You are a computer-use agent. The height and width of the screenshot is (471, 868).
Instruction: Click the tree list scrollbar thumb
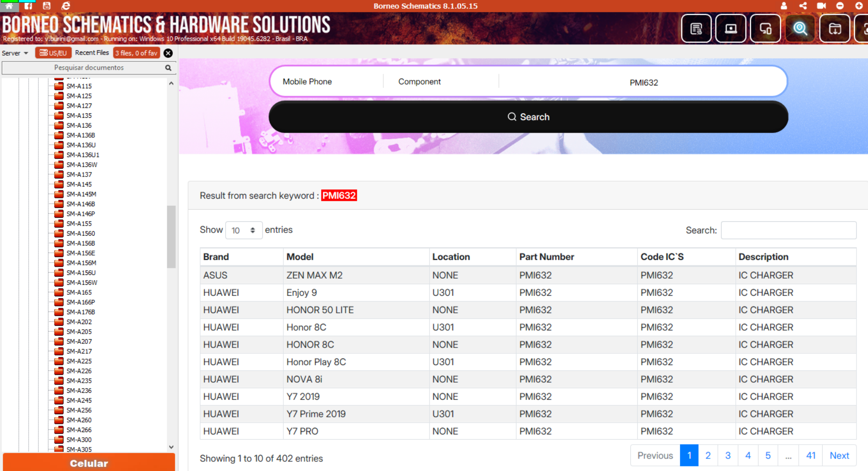(171, 237)
